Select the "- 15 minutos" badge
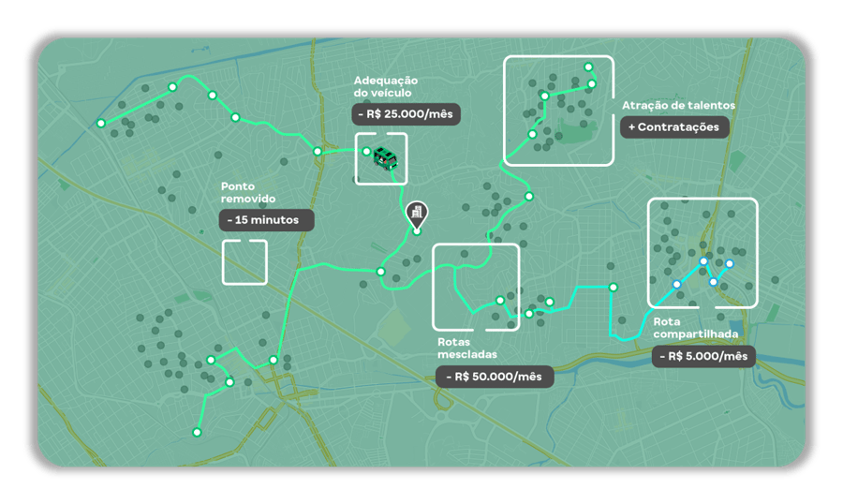 [x=266, y=220]
